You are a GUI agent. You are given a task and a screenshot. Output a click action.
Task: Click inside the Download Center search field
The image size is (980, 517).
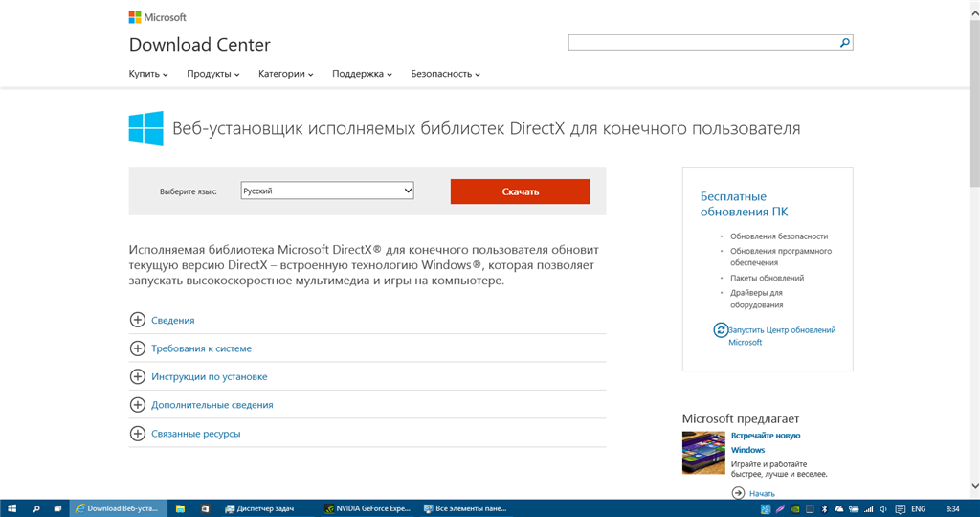point(702,42)
